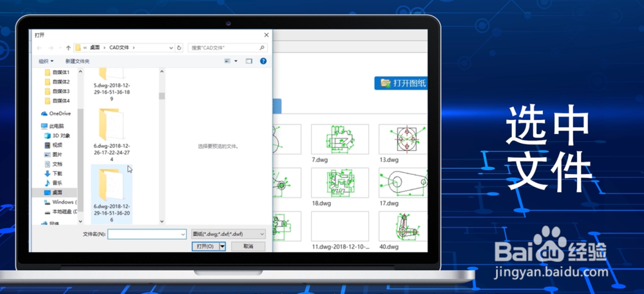
Task: Open 下载 in navigation pane
Action: point(53,173)
